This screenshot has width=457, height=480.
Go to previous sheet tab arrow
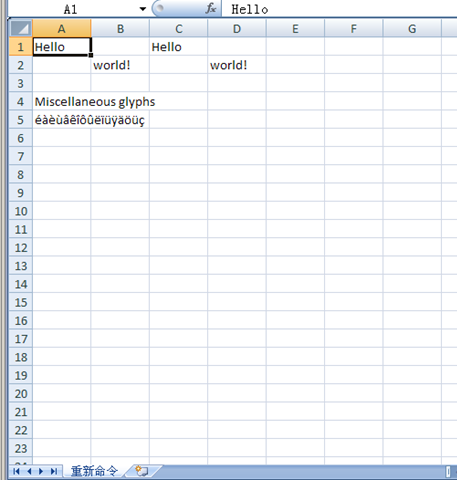[29, 471]
